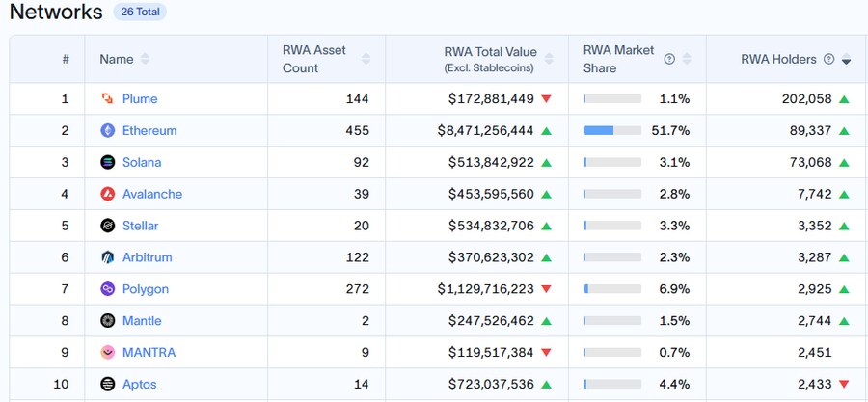Sort by RWA Asset Count arrows
This screenshot has height=402, width=868.
click(366, 59)
